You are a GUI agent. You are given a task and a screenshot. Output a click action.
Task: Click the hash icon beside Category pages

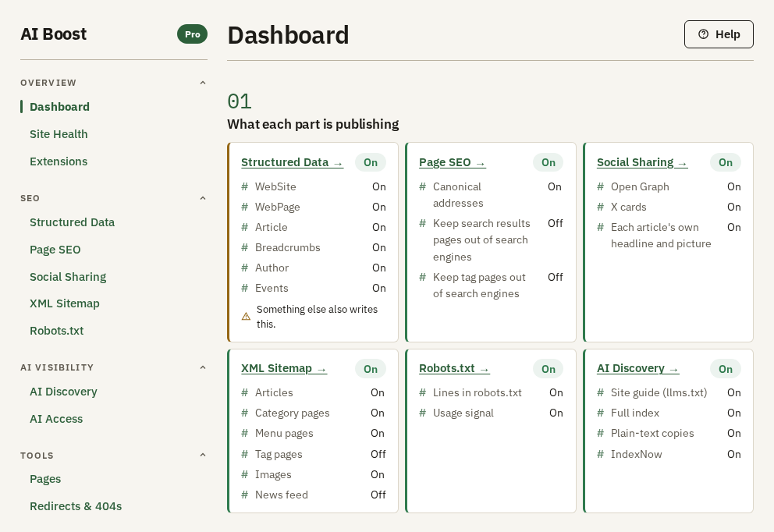(244, 413)
